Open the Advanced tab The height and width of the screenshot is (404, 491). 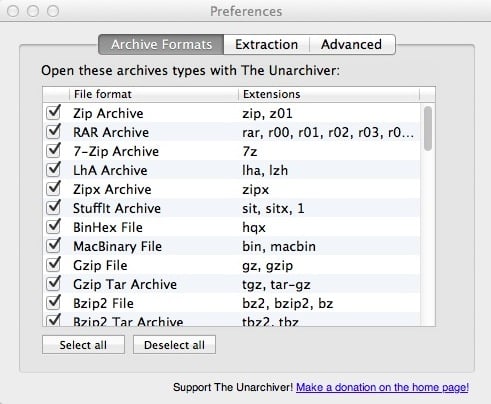352,44
